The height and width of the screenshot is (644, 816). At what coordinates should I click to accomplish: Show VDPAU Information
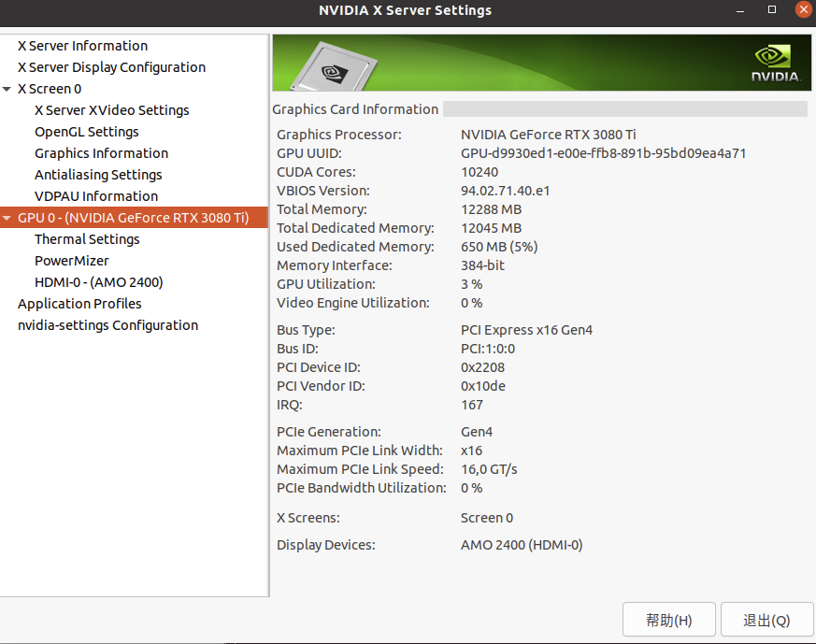point(96,195)
